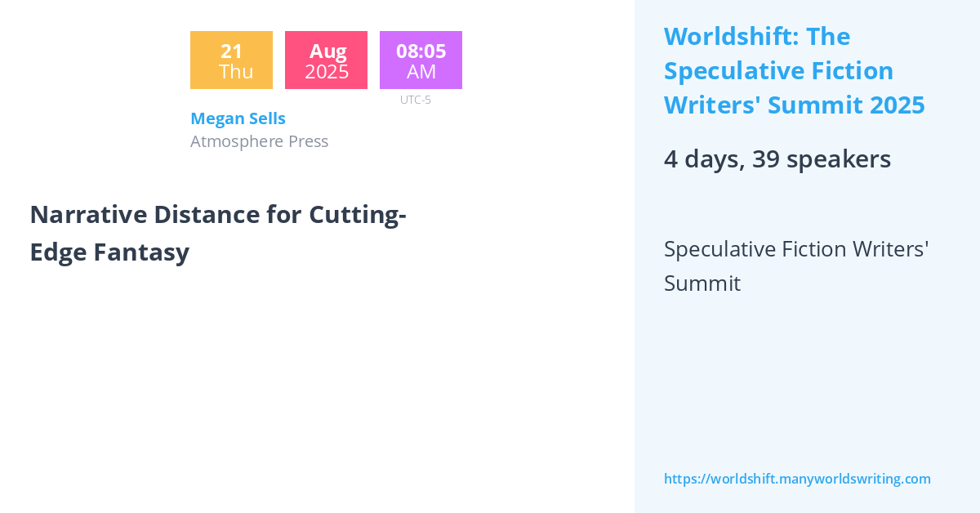Select the Speculative Fiction Writers' Summit description
Screen dimensions: 980x513
click(796, 265)
